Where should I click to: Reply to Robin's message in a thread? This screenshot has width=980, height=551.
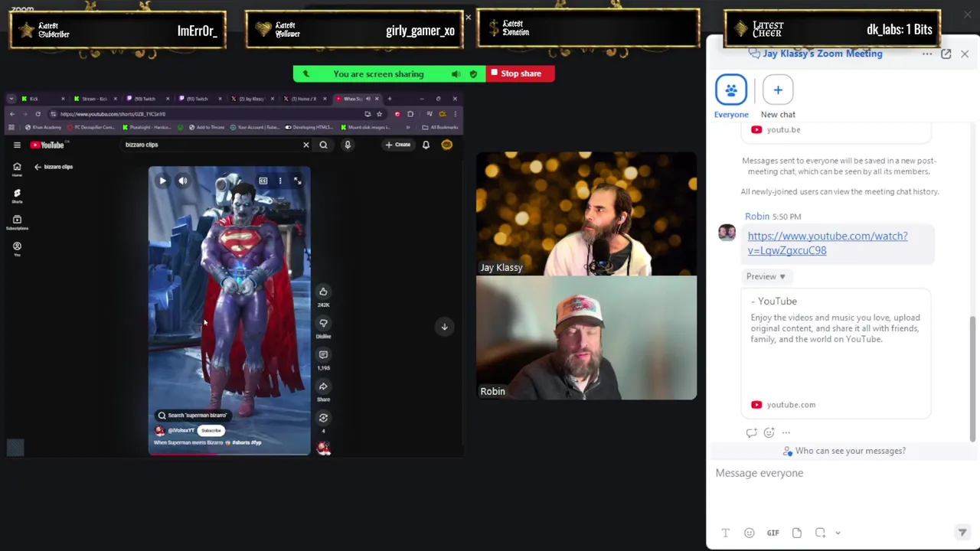[751, 432]
